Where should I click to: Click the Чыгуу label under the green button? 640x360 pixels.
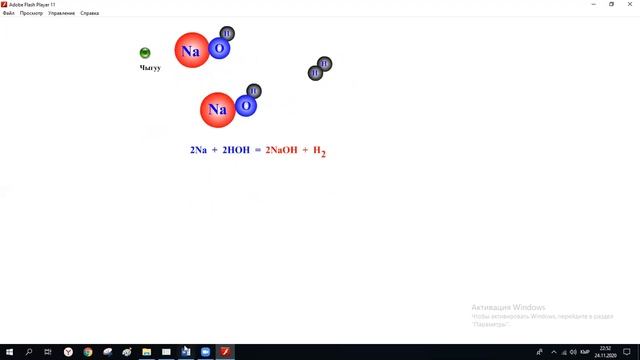(150, 68)
